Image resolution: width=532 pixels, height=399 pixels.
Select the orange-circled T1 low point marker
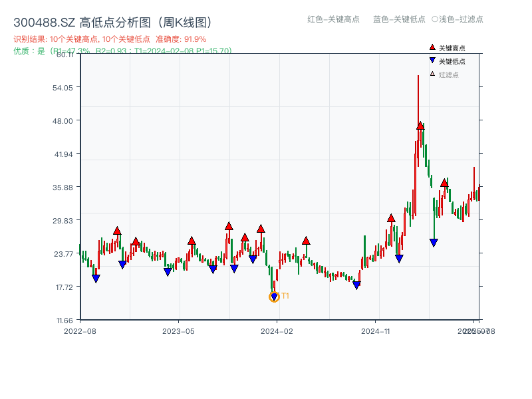point(274,297)
